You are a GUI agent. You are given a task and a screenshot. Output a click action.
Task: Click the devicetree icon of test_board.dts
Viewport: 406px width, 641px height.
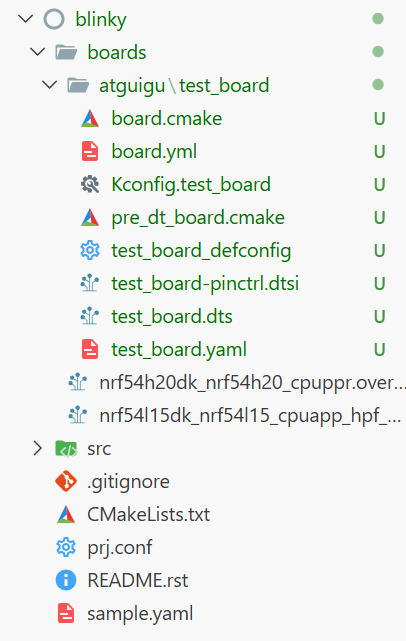90,316
